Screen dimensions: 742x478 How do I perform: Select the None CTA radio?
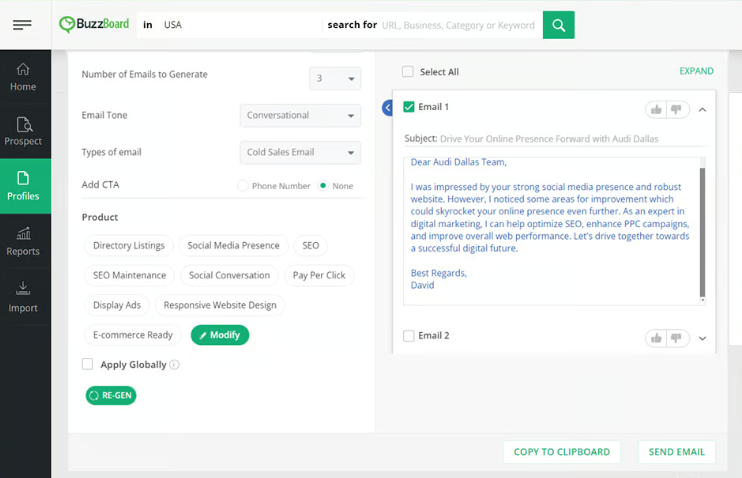click(x=323, y=186)
